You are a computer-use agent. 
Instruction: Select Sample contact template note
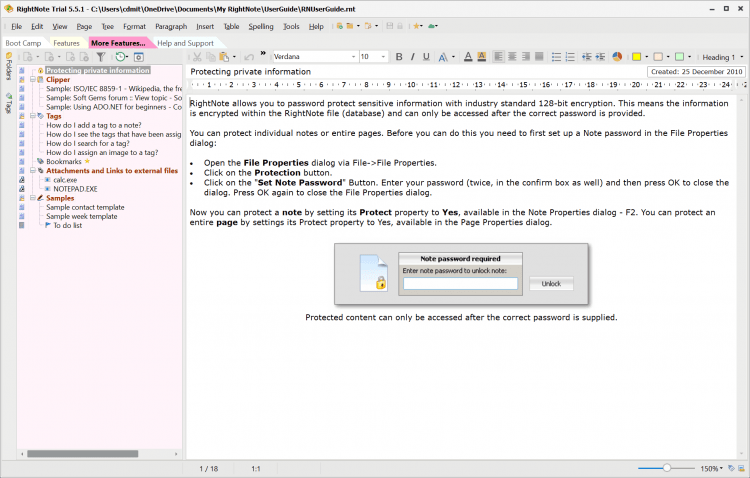[x=85, y=207]
